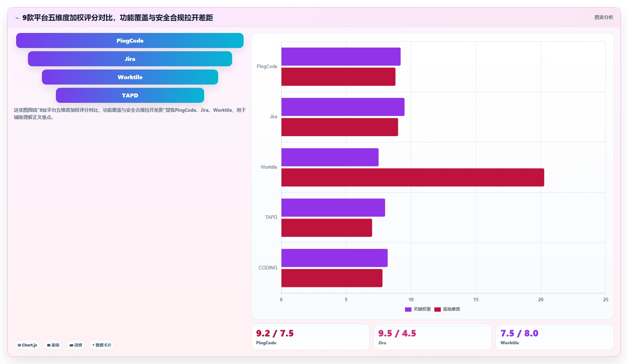Click the x-axis tick 10

pos(411,300)
